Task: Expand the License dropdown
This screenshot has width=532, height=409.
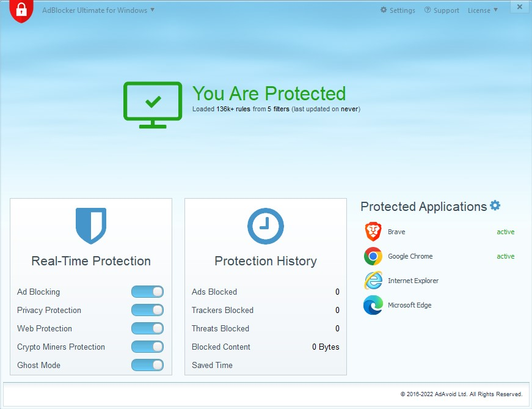Action: click(x=483, y=10)
